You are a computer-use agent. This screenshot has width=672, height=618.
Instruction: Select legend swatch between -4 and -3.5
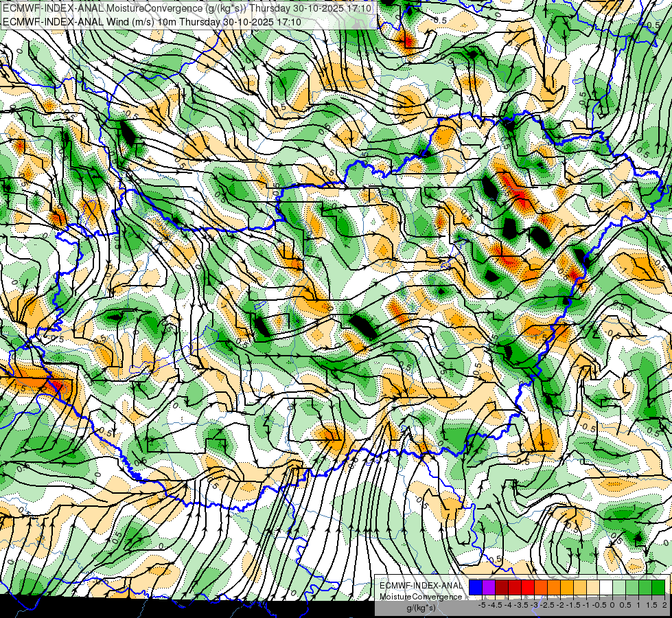click(x=515, y=588)
